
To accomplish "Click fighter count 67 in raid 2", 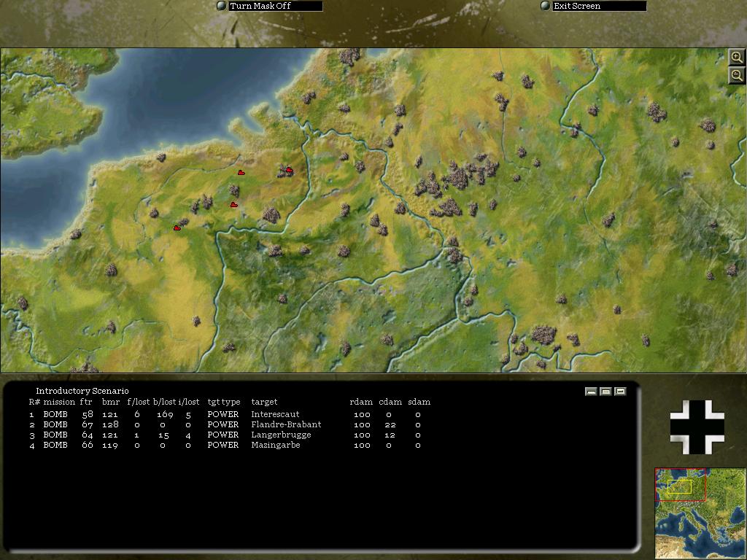I will (88, 424).
